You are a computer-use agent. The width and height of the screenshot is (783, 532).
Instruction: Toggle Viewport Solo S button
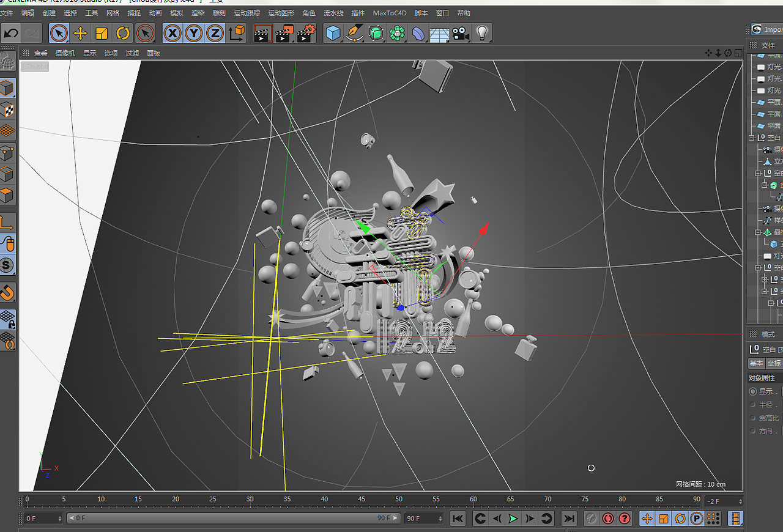[x=7, y=265]
